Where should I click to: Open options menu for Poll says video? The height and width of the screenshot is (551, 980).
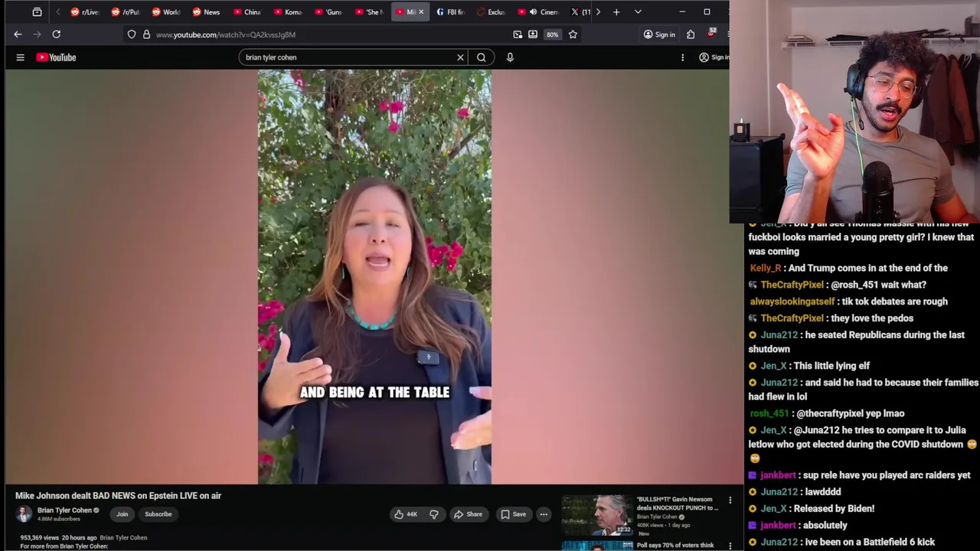(x=730, y=546)
